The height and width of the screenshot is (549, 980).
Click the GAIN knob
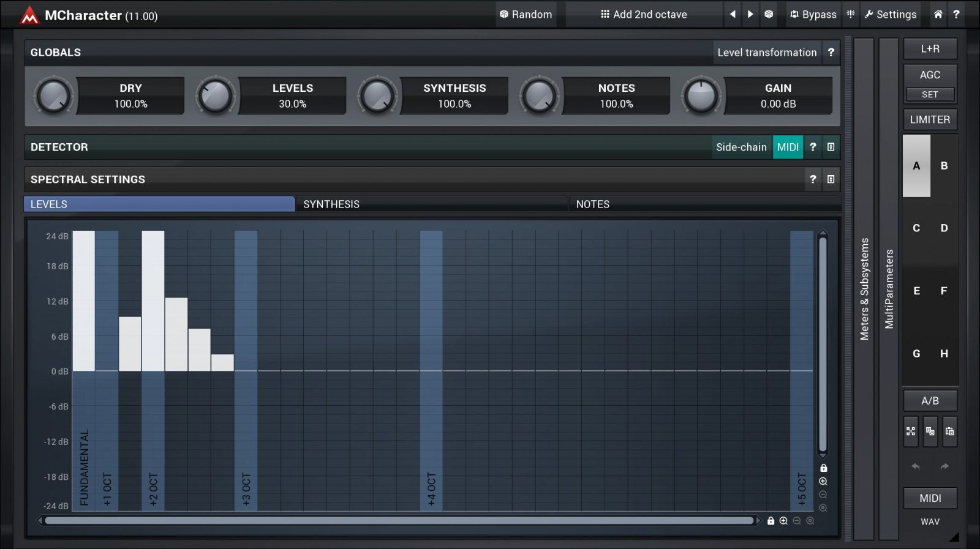tap(701, 96)
